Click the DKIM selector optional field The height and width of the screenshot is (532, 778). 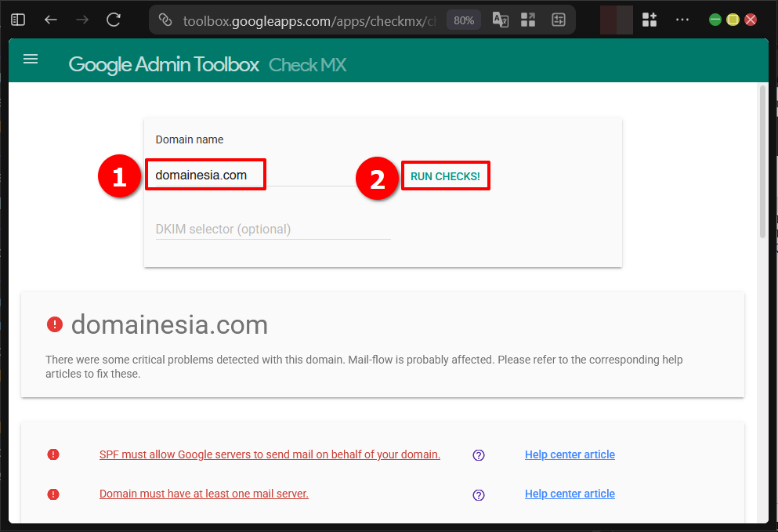click(273, 229)
